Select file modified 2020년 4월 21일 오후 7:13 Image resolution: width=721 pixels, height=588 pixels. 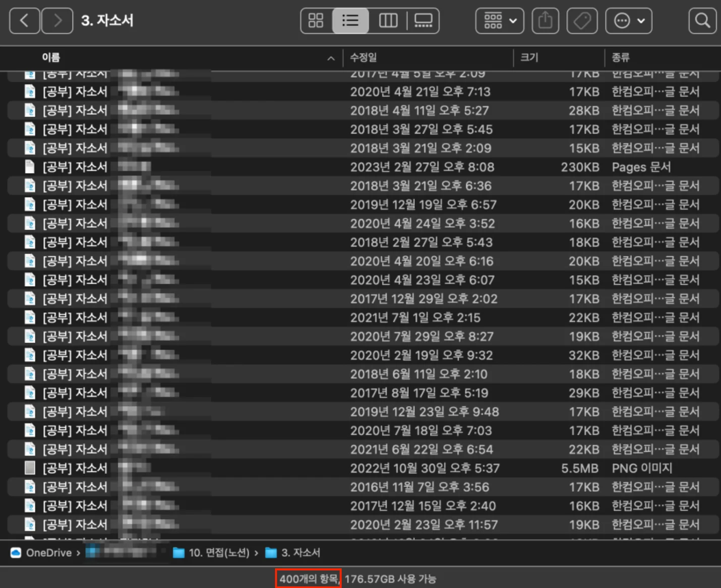tap(363, 92)
